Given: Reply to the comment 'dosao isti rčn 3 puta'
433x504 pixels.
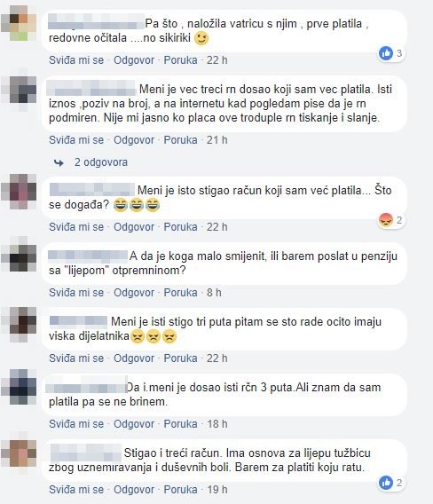Looking at the screenshot, I should [x=134, y=424].
